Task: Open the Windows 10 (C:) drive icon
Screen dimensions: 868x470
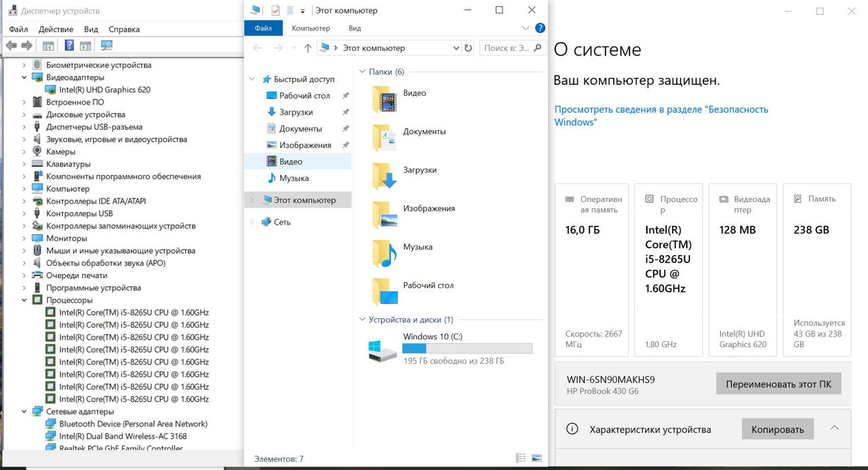Action: point(382,350)
